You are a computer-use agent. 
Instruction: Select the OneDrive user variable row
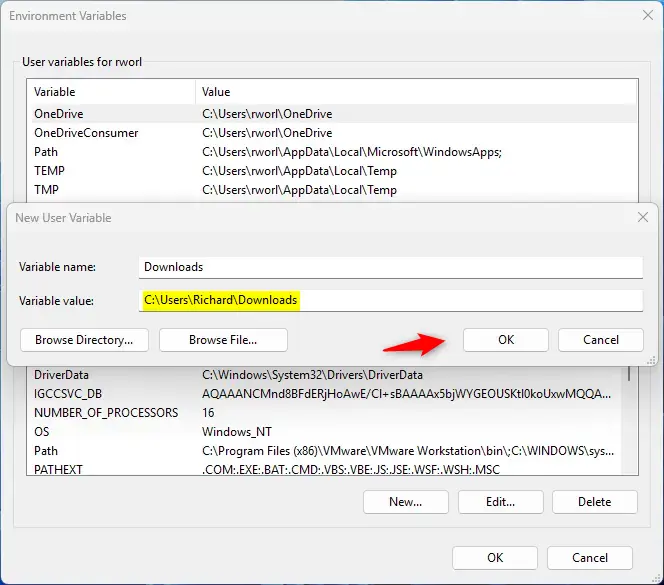[334, 114]
